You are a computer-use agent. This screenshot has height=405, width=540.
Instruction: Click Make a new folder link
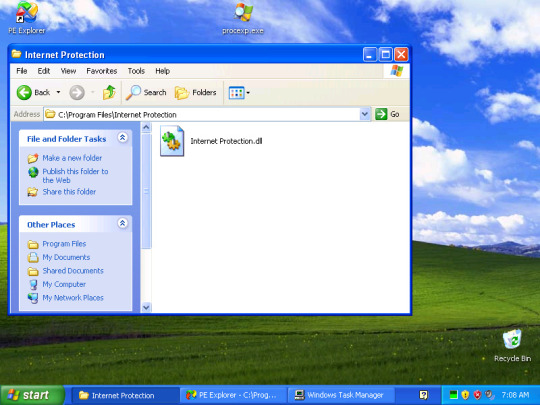click(72, 158)
